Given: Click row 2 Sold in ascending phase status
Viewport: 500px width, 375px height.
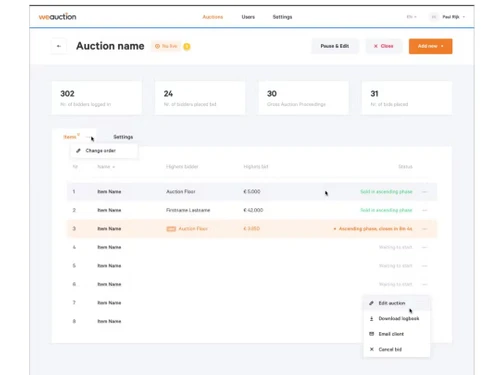Looking at the screenshot, I should pyautogui.click(x=386, y=210).
